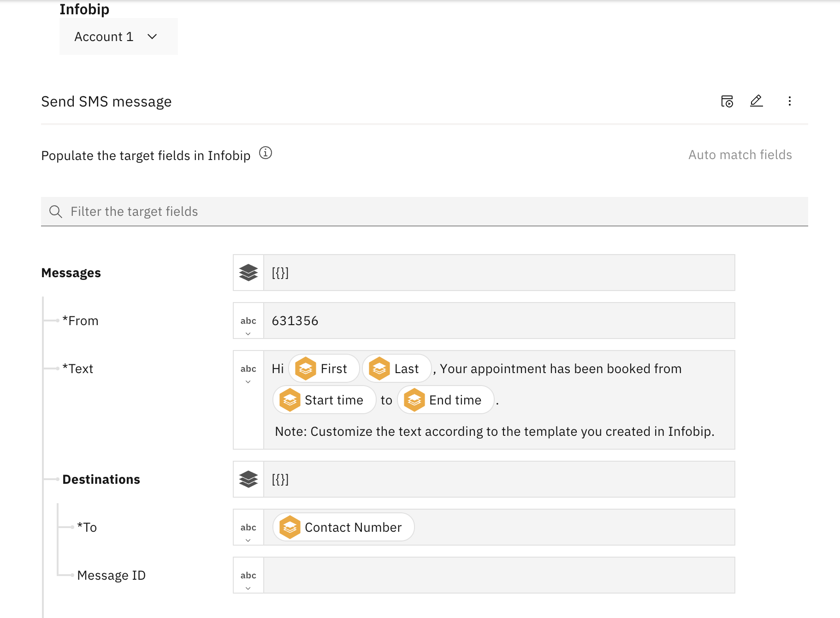Select the Last token pill

point(396,368)
